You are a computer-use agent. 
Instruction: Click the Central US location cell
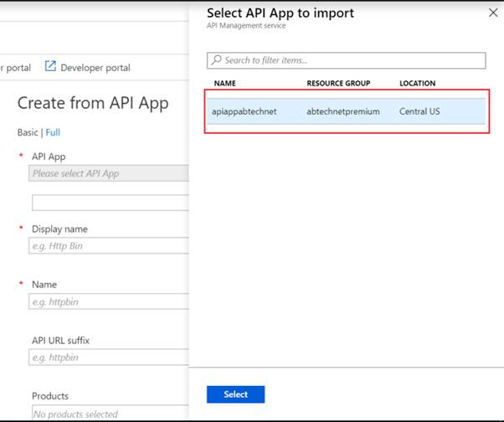point(419,111)
